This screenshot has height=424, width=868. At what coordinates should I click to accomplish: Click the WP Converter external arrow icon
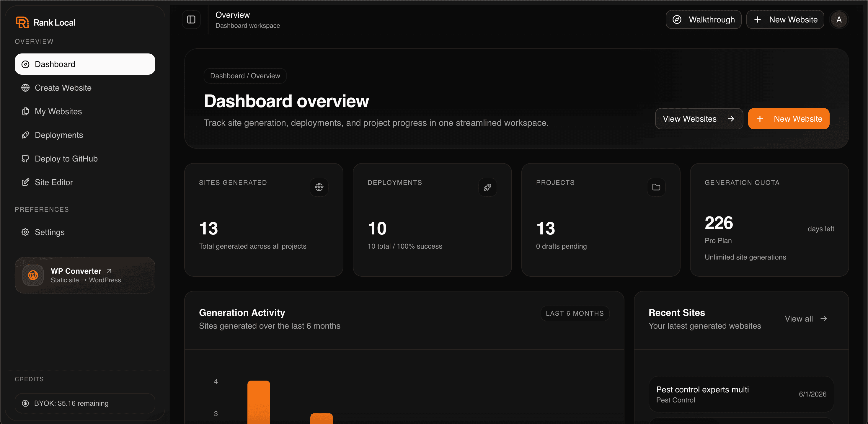[x=109, y=271]
